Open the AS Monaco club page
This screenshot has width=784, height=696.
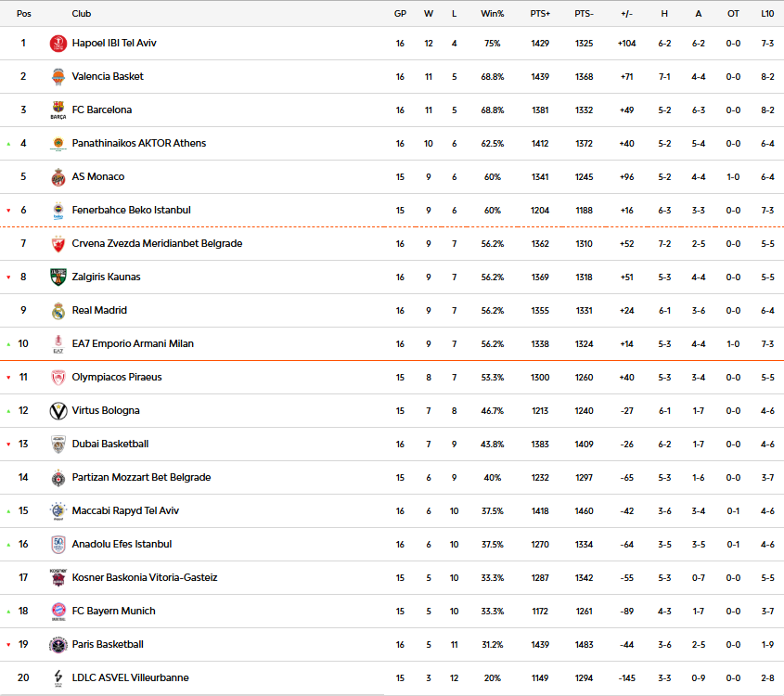(x=98, y=177)
